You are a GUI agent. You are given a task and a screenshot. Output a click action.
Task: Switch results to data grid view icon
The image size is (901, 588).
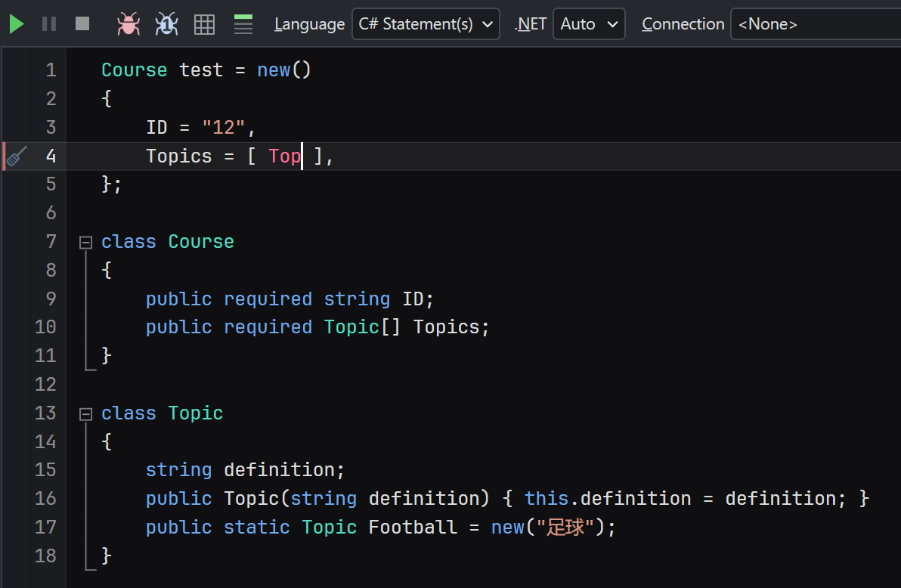pos(204,24)
